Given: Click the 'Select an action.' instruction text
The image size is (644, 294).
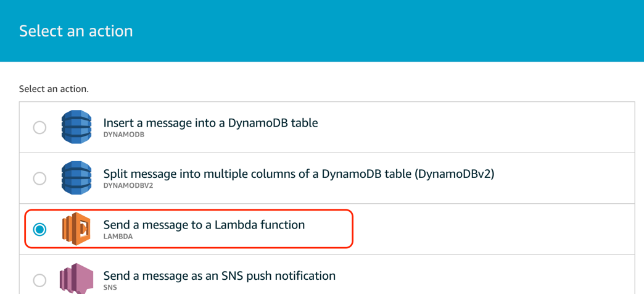Looking at the screenshot, I should pos(54,89).
